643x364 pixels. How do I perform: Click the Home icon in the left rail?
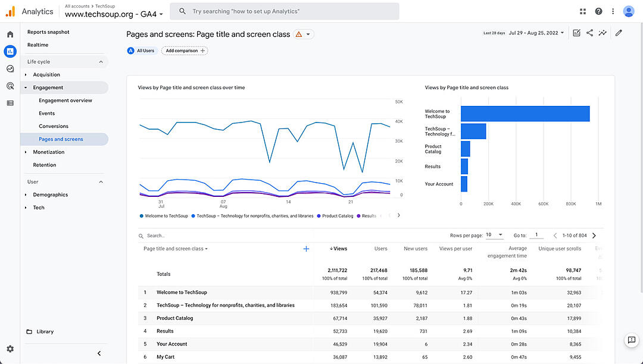point(9,34)
